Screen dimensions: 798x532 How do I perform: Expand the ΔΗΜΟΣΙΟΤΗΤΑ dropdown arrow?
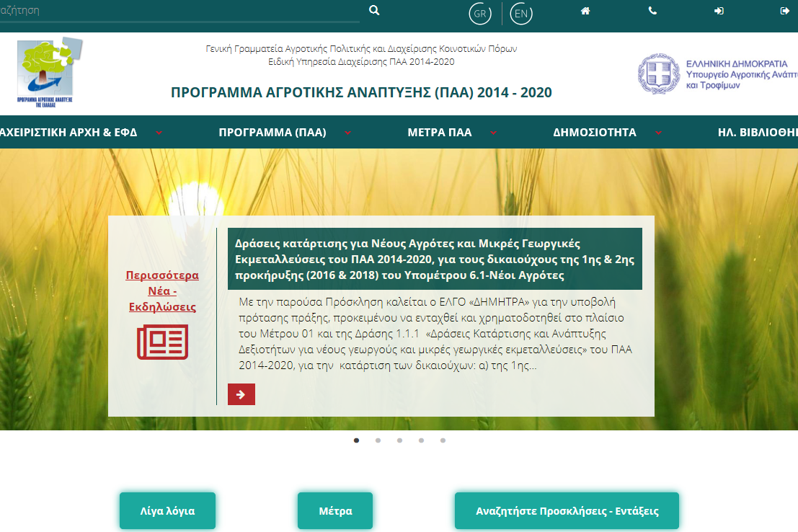tap(658, 133)
